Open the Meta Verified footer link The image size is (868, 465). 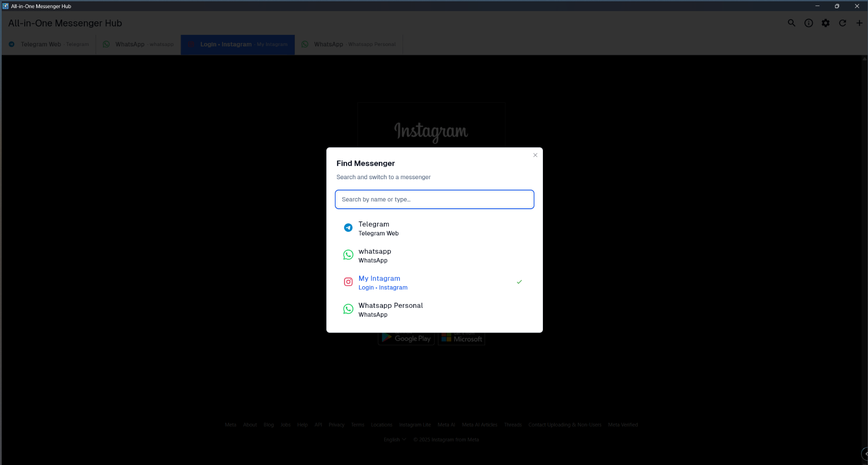[x=623, y=425]
